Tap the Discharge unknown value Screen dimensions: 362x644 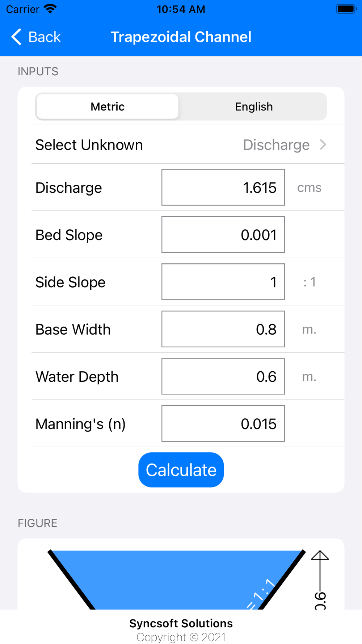click(x=276, y=145)
